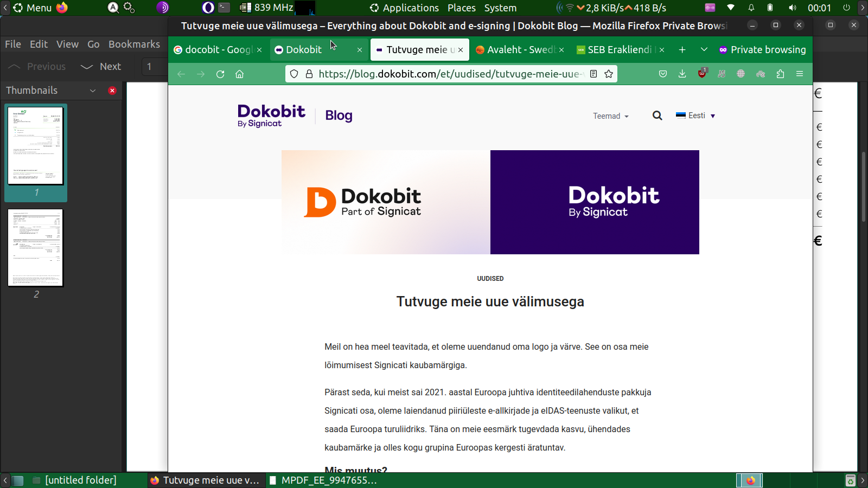Select page 2 thumbnail

pyautogui.click(x=36, y=248)
